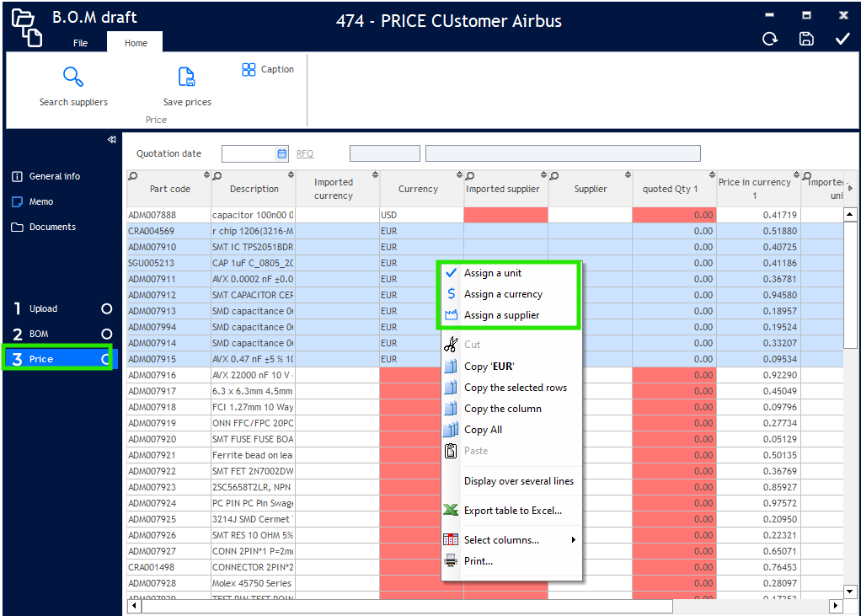Click the search icon in Part code header

(133, 176)
